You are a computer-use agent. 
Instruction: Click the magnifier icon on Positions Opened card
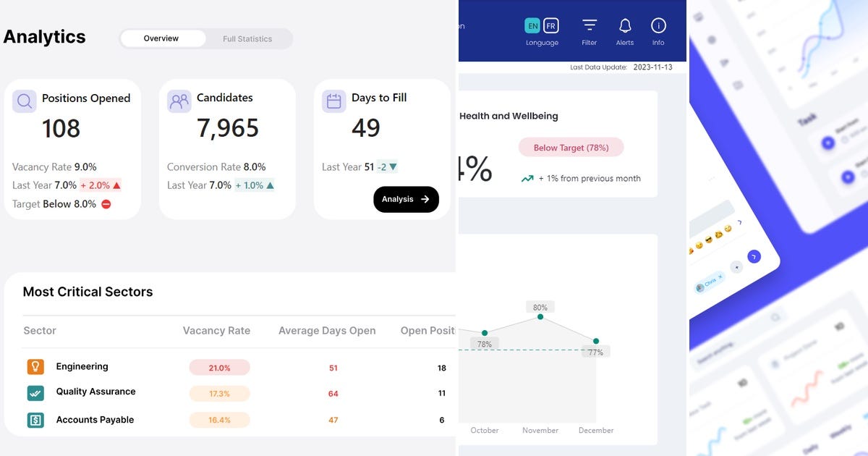pos(24,101)
